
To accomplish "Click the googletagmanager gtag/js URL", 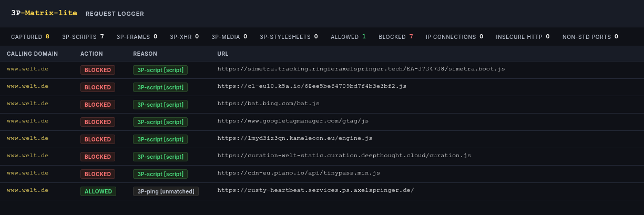I will pyautogui.click(x=293, y=121).
